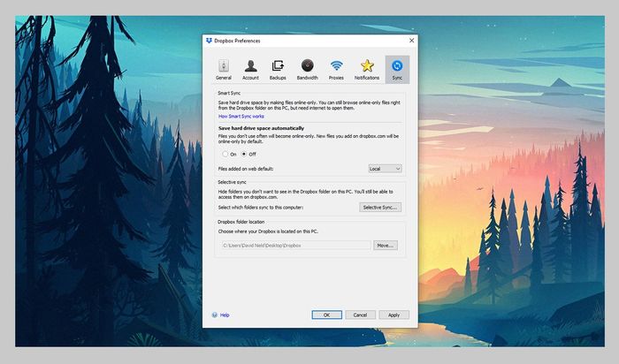The image size is (619, 364).
Task: Select the Off radio button
Action: (244, 154)
